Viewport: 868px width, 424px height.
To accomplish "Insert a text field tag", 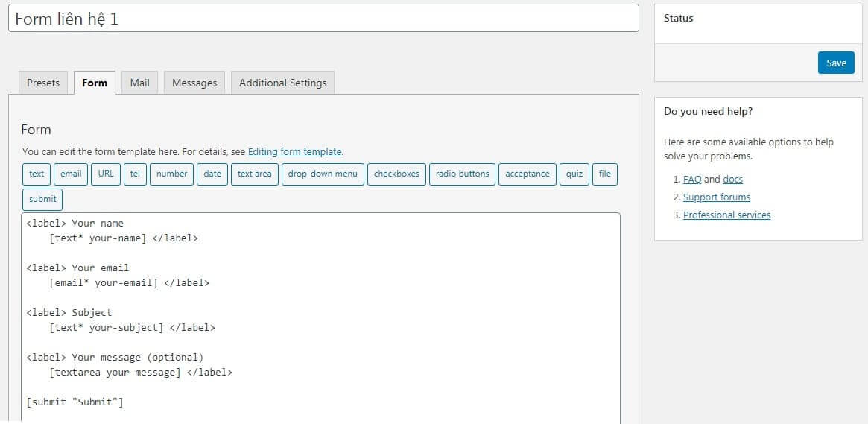I will coord(37,174).
